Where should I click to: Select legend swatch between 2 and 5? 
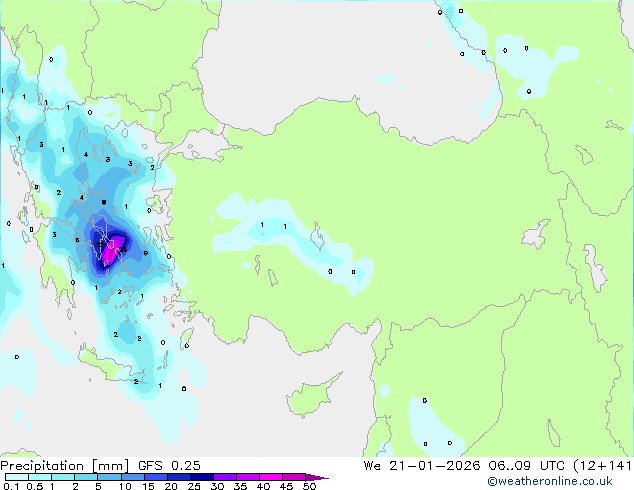(87, 477)
